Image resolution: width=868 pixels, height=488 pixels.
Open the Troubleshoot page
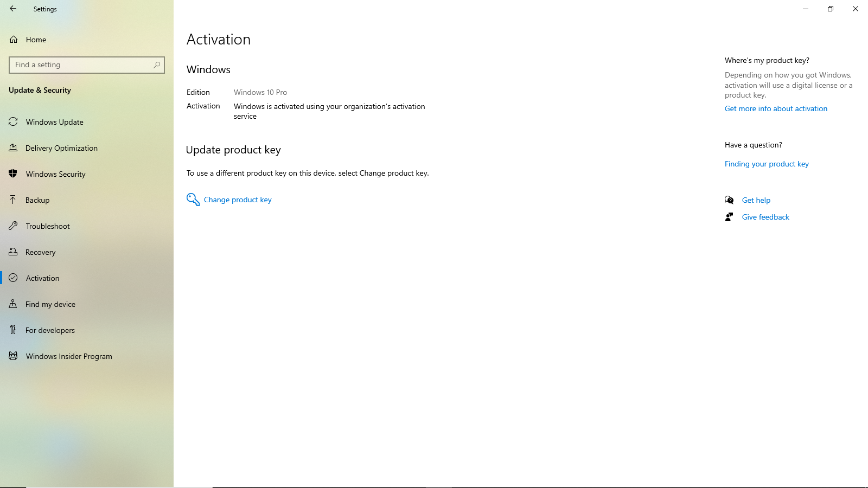87,226
